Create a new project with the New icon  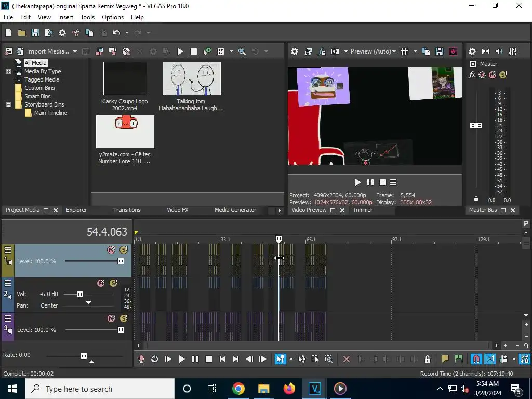pyautogui.click(x=8, y=33)
